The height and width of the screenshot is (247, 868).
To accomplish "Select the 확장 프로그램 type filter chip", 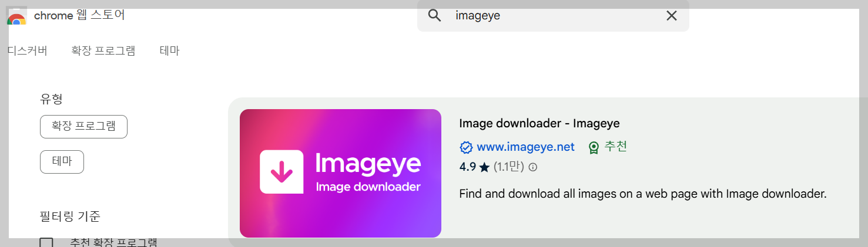I will [83, 127].
